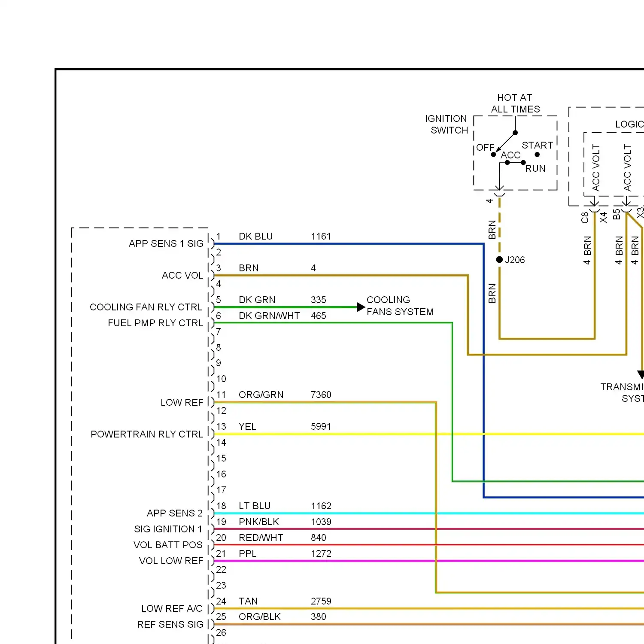Click the ORG/GRN wire label

tap(261, 395)
